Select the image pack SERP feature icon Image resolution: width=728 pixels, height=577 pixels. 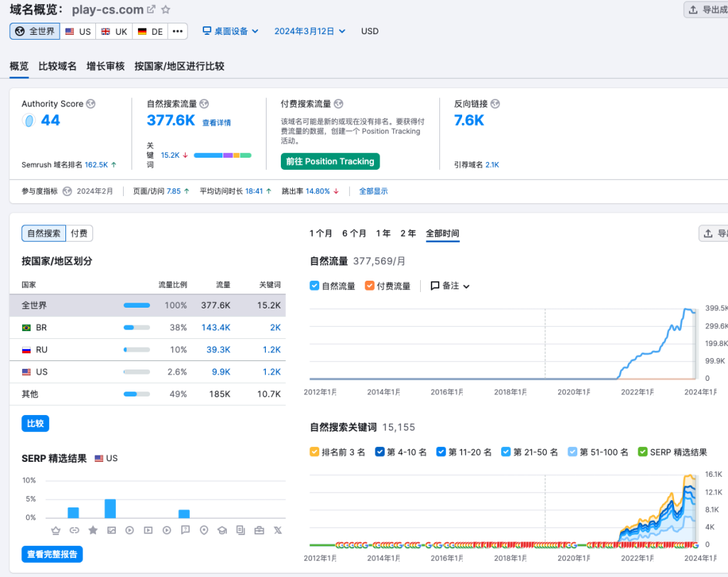click(x=112, y=530)
